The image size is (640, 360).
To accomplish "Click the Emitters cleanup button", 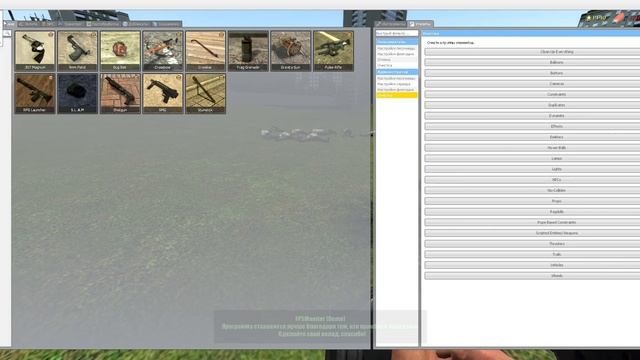I will click(532, 137).
